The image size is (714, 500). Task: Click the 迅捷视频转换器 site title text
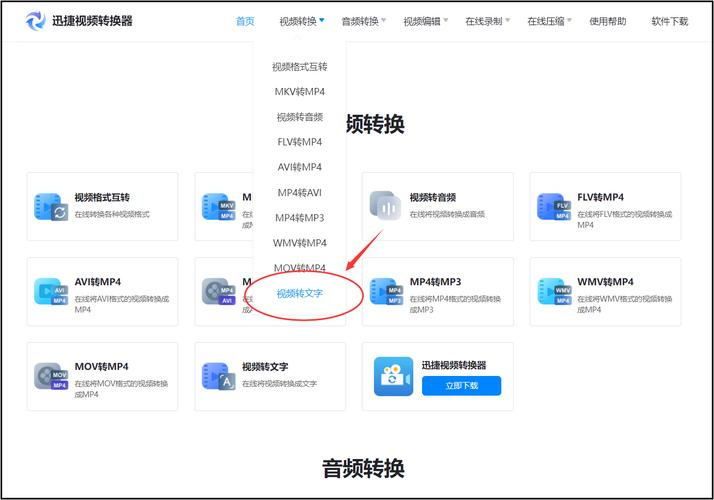92,21
